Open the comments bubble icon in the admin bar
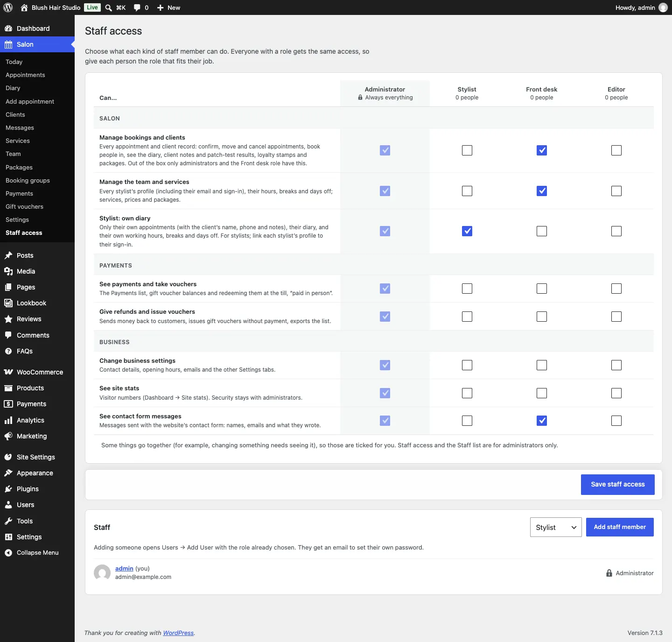 coord(137,7)
